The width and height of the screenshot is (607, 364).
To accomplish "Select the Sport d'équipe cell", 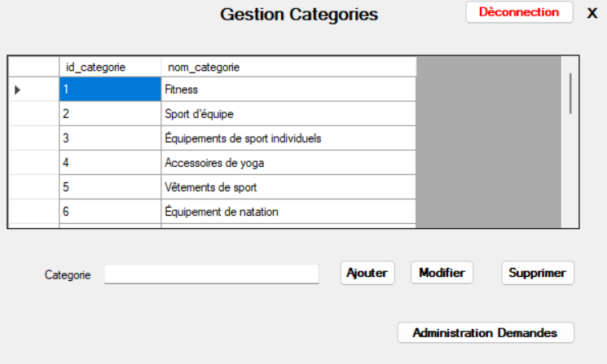I will (x=288, y=114).
